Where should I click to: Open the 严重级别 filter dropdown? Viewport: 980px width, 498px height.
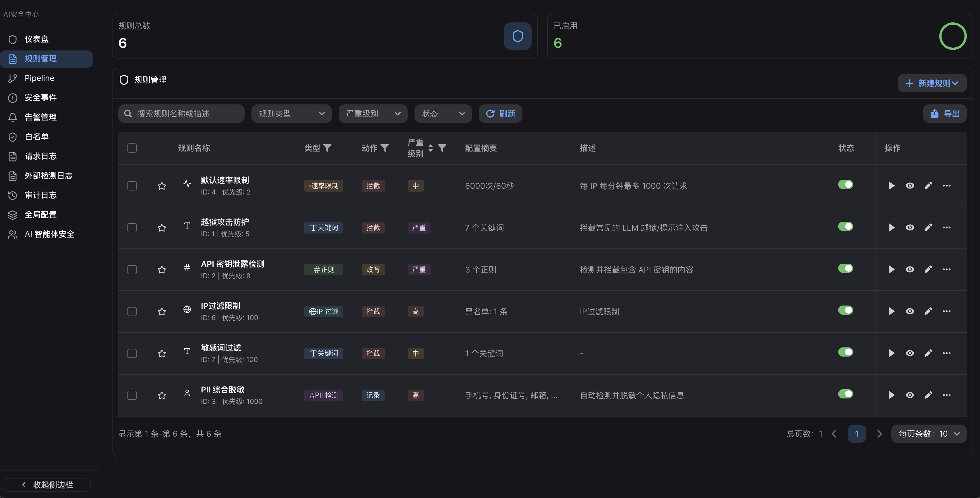(372, 113)
